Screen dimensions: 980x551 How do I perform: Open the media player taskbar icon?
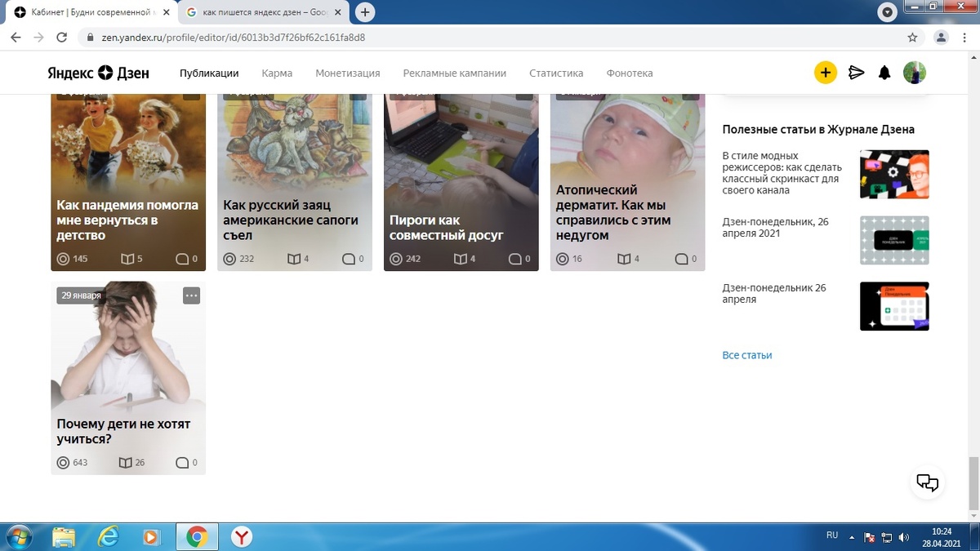pyautogui.click(x=150, y=536)
